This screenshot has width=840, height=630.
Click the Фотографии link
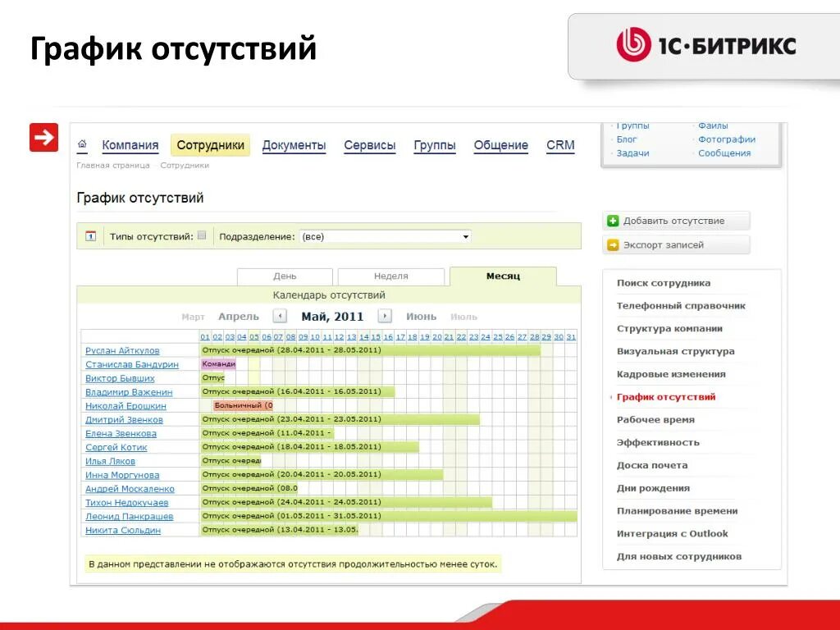tap(727, 139)
